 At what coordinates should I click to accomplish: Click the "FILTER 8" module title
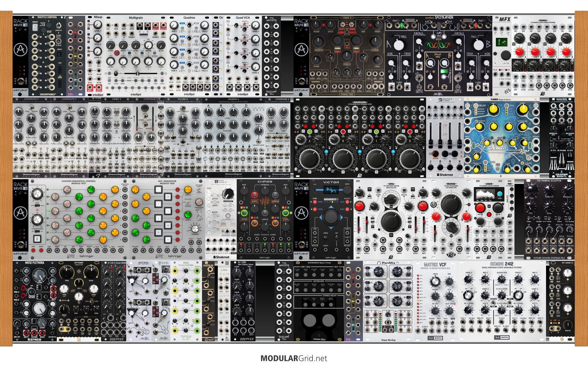coord(182,99)
